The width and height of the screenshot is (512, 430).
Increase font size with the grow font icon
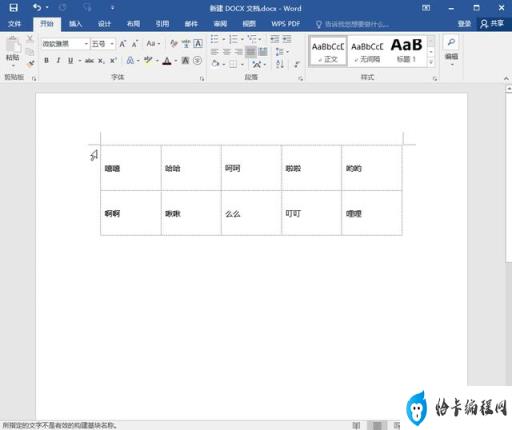[123, 44]
